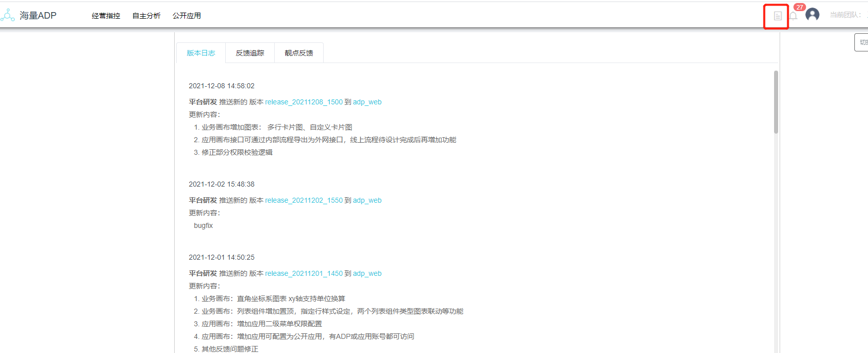The width and height of the screenshot is (868, 353).
Task: Click the version log vertical scrollbar thumb
Action: click(x=776, y=102)
